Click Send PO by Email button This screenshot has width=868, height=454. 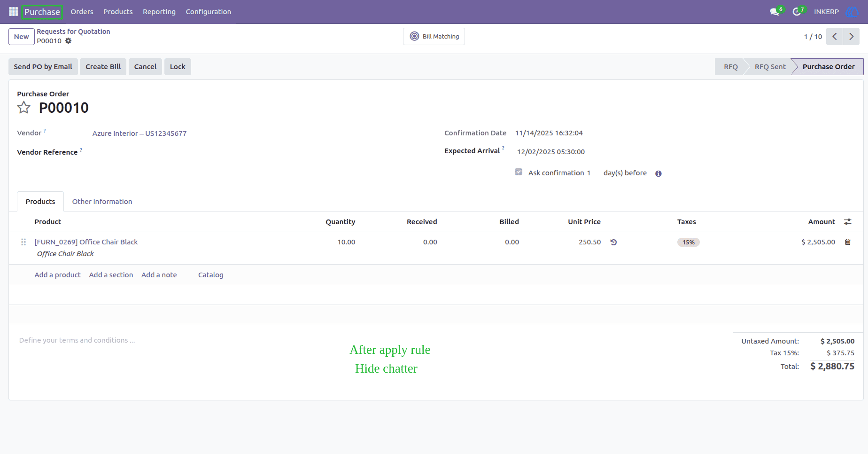tap(43, 67)
